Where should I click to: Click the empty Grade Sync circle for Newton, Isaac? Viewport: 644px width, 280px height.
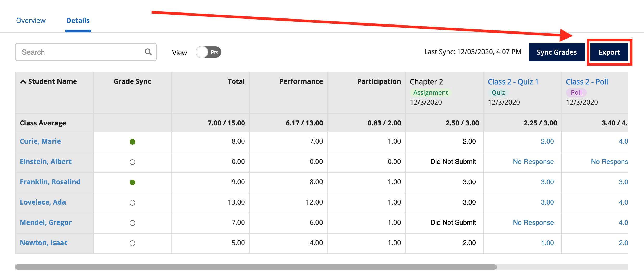pyautogui.click(x=132, y=243)
